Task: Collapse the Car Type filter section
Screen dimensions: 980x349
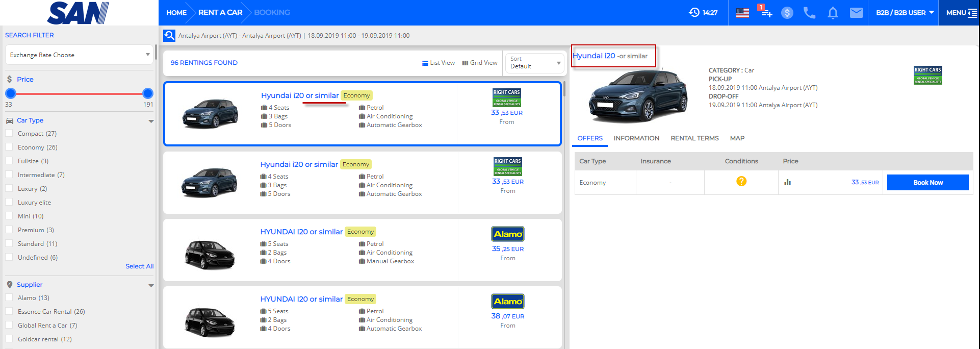Action: click(x=151, y=121)
